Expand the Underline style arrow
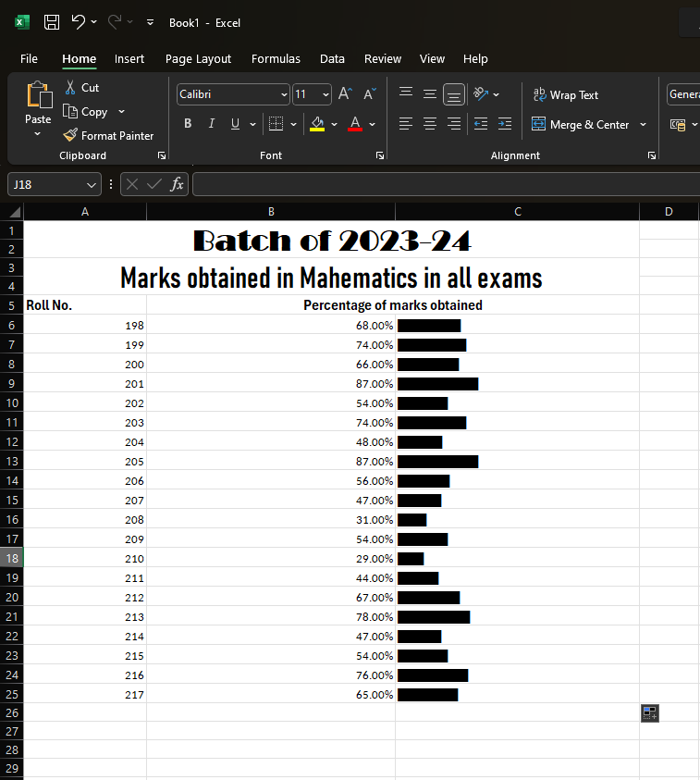Image resolution: width=700 pixels, height=780 pixels. coord(253,124)
